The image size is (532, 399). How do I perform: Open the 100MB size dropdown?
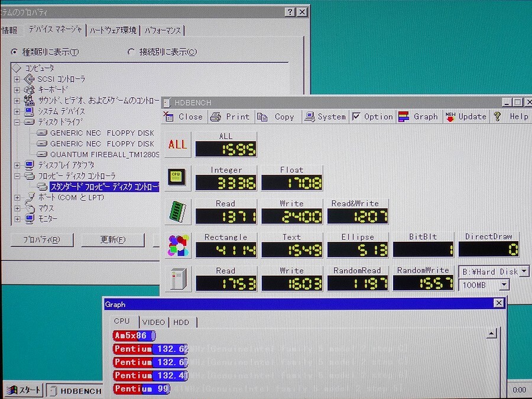504,285
